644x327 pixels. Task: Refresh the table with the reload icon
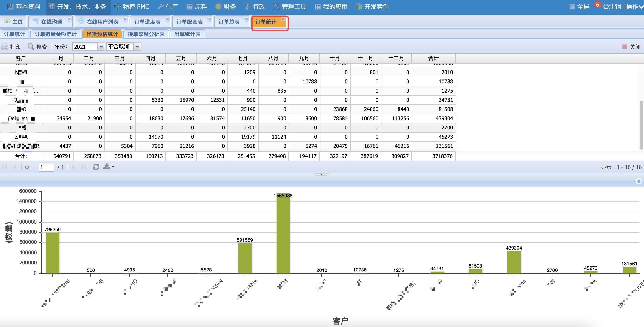pos(96,167)
